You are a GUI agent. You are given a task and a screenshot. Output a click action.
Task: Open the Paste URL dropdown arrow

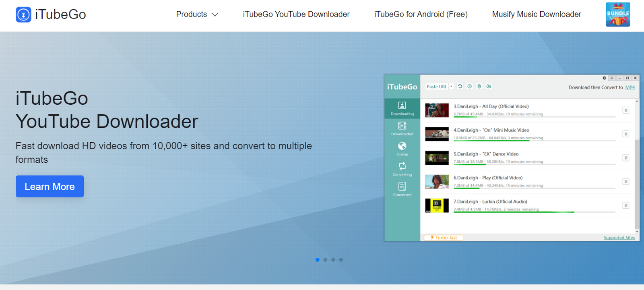(x=452, y=87)
